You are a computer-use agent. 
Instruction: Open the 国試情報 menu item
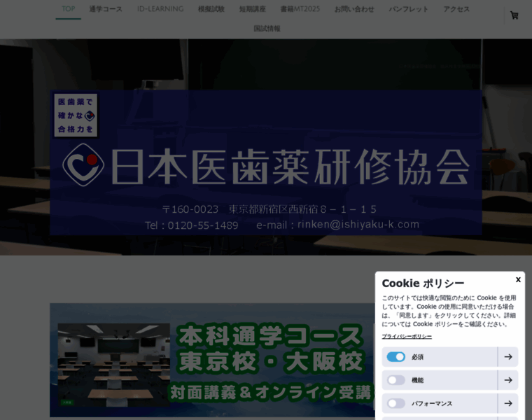(x=267, y=29)
